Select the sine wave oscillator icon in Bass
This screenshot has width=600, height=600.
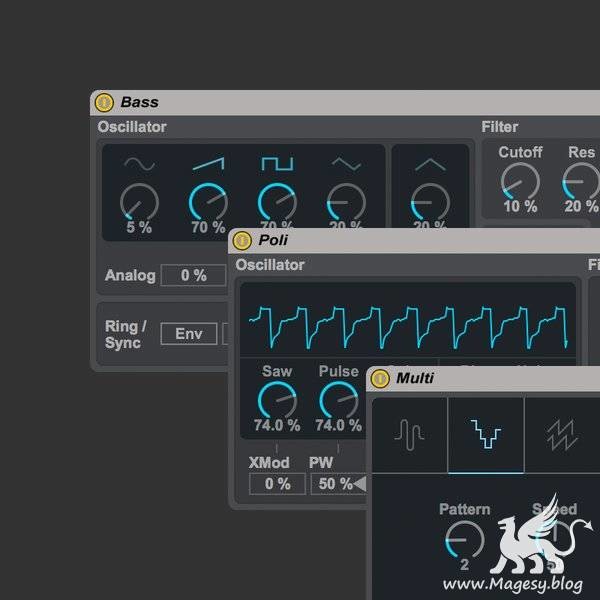(139, 164)
